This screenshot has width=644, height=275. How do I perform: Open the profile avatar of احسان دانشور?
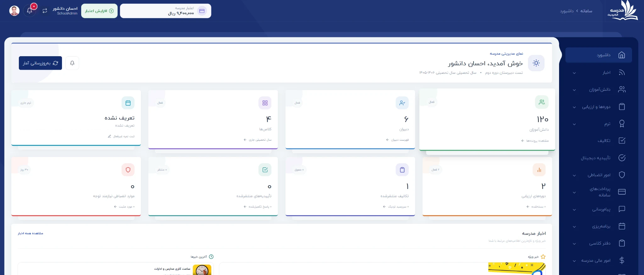click(14, 11)
